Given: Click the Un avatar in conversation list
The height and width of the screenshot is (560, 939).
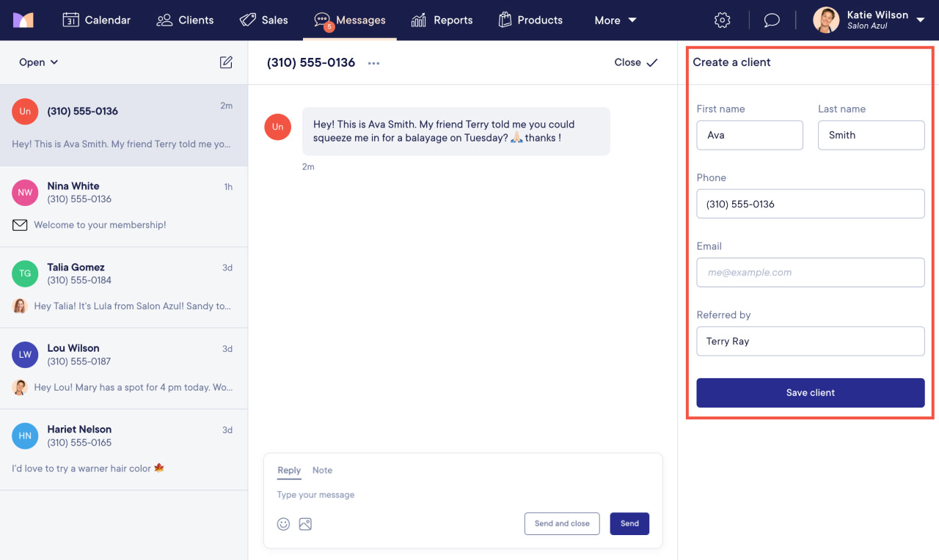Looking at the screenshot, I should pos(25,111).
